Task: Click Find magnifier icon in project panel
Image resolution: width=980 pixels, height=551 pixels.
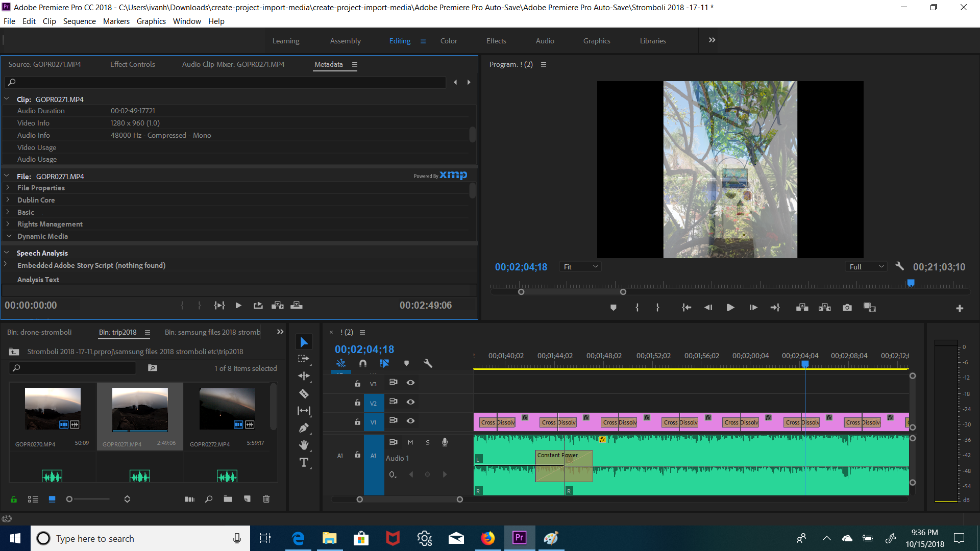Action: tap(209, 499)
